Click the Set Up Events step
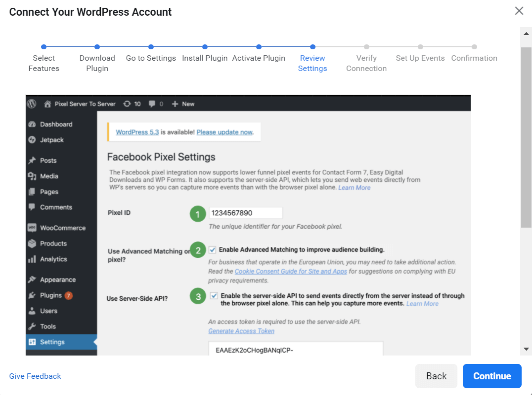The height and width of the screenshot is (395, 532). pyautogui.click(x=420, y=58)
